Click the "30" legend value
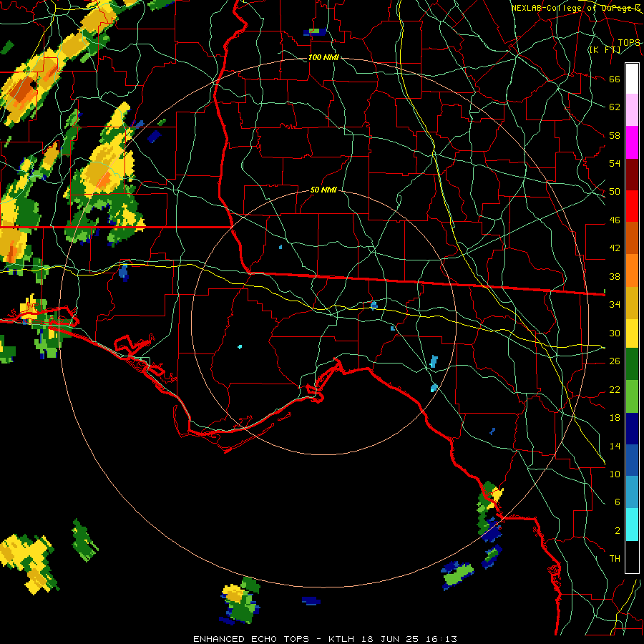 615,333
